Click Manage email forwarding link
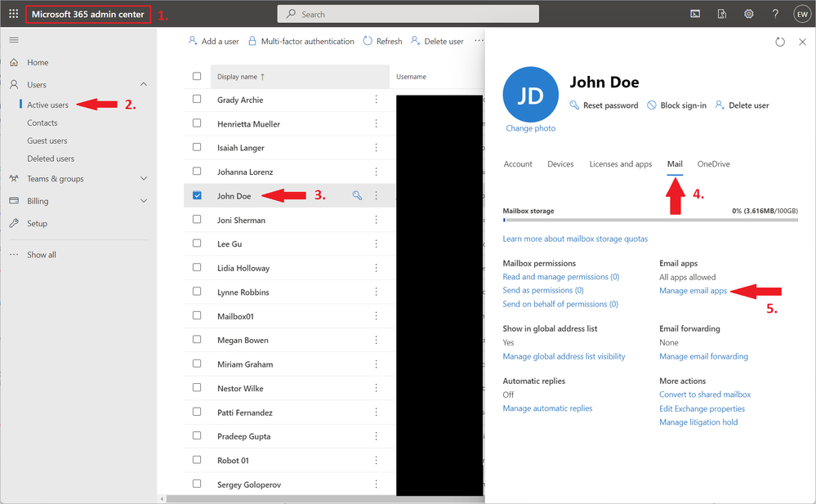 point(703,356)
